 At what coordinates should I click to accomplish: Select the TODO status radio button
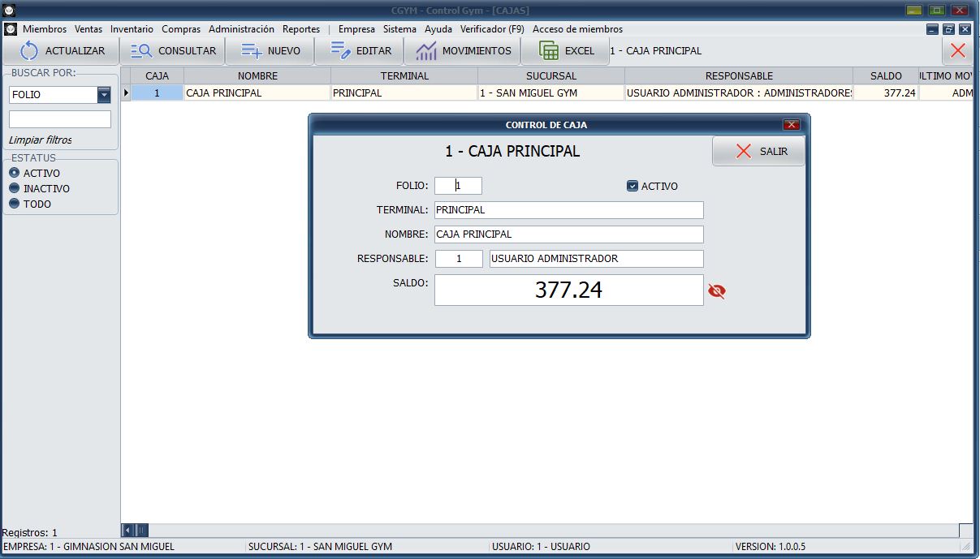pyautogui.click(x=14, y=204)
